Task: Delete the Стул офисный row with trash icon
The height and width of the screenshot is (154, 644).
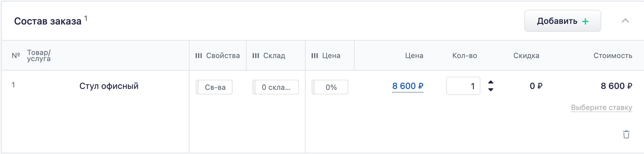Action: [x=626, y=135]
